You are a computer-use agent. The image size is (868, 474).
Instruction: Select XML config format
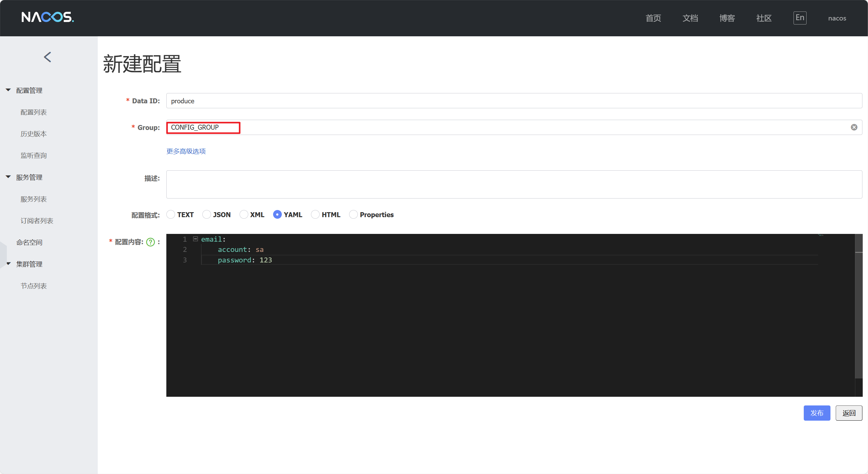(x=244, y=215)
